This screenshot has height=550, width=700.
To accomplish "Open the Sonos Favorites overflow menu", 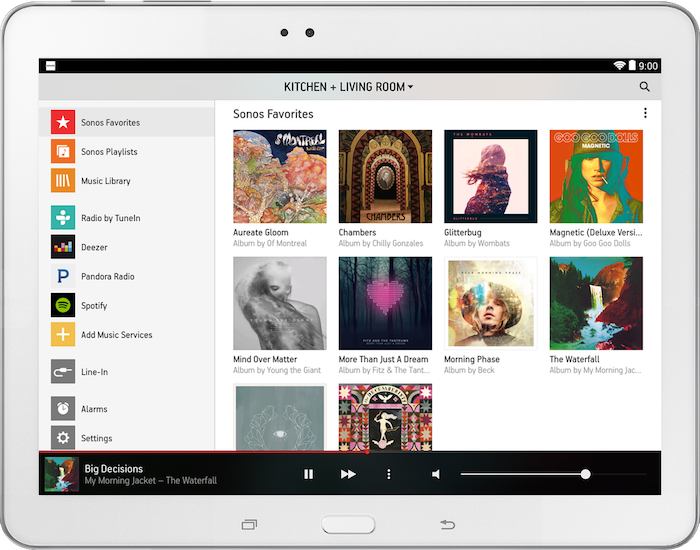I will coord(645,113).
